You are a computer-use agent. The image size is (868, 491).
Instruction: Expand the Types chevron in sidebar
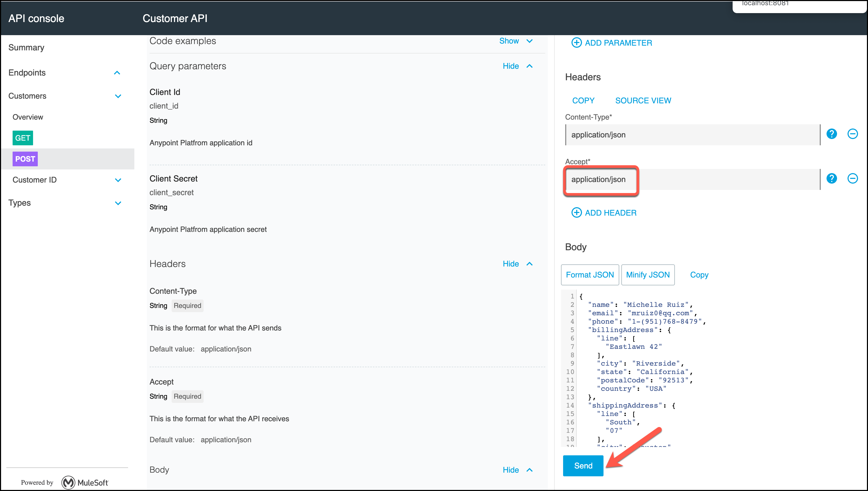click(118, 203)
